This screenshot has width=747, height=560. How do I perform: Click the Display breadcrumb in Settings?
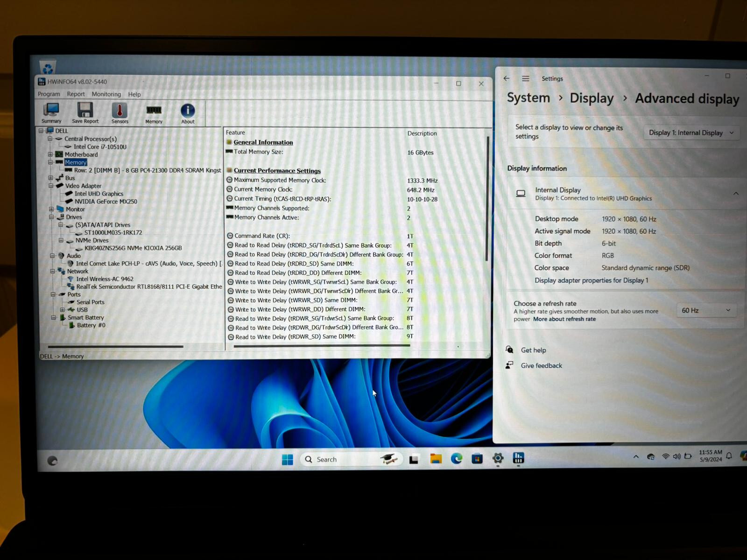[x=592, y=98]
